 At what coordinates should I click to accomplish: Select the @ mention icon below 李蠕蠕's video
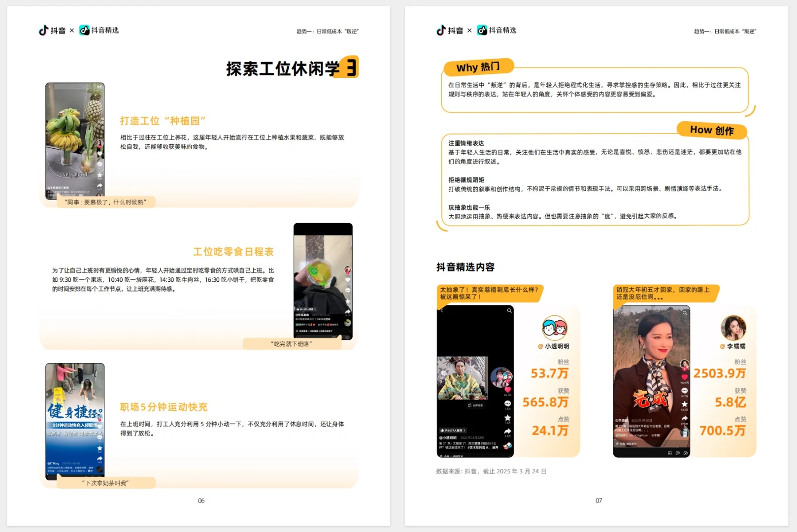pyautogui.click(x=677, y=453)
